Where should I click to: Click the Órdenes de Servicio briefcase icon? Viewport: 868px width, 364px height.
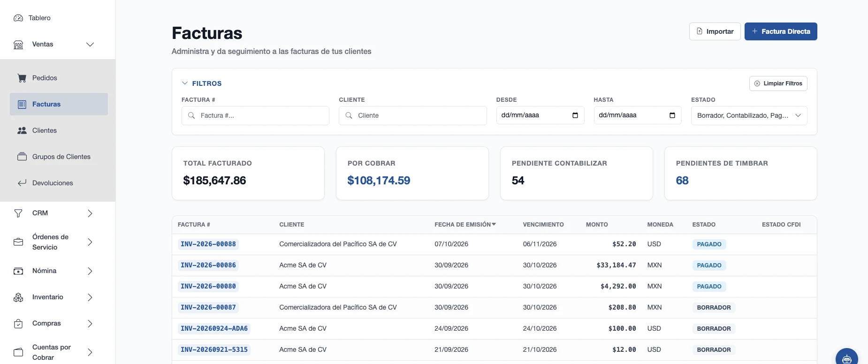point(18,242)
